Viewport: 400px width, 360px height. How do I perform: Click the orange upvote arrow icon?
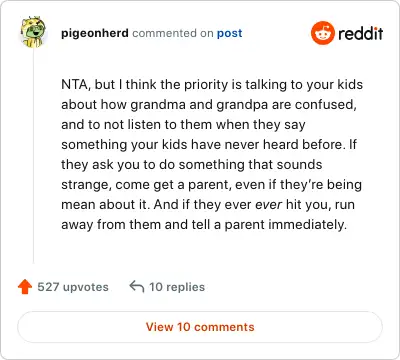click(25, 287)
